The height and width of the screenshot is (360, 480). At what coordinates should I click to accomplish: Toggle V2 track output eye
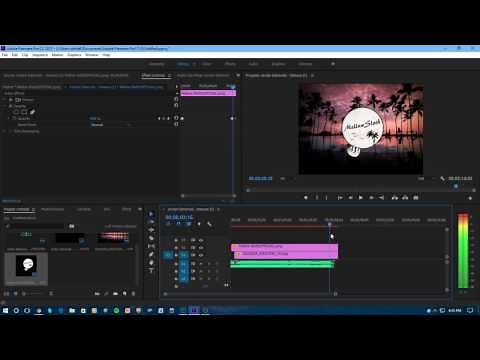tap(201, 248)
